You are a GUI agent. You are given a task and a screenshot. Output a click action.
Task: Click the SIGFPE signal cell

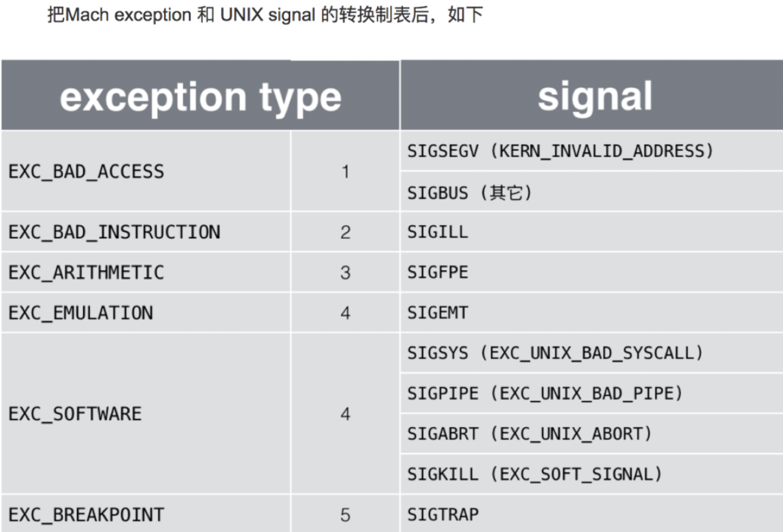(x=591, y=272)
